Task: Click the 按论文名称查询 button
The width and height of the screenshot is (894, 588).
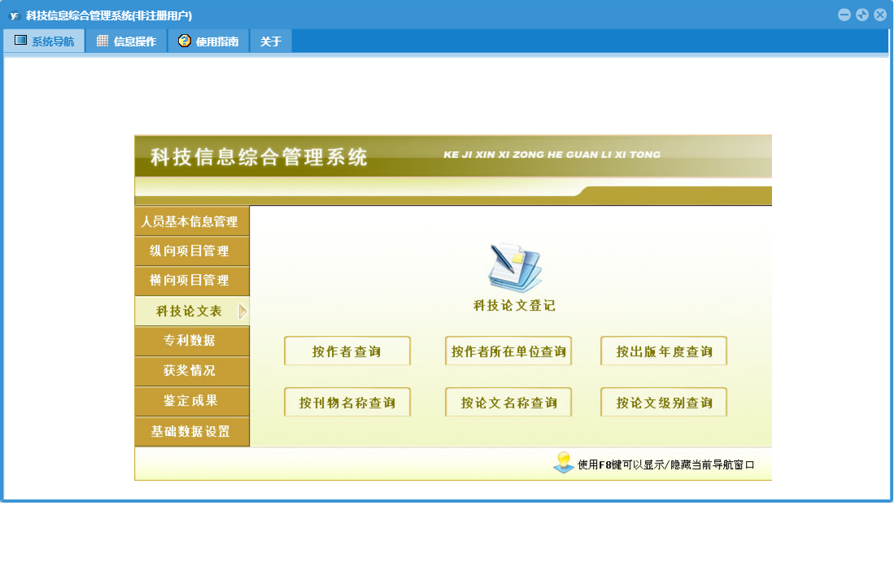Action: coord(508,403)
